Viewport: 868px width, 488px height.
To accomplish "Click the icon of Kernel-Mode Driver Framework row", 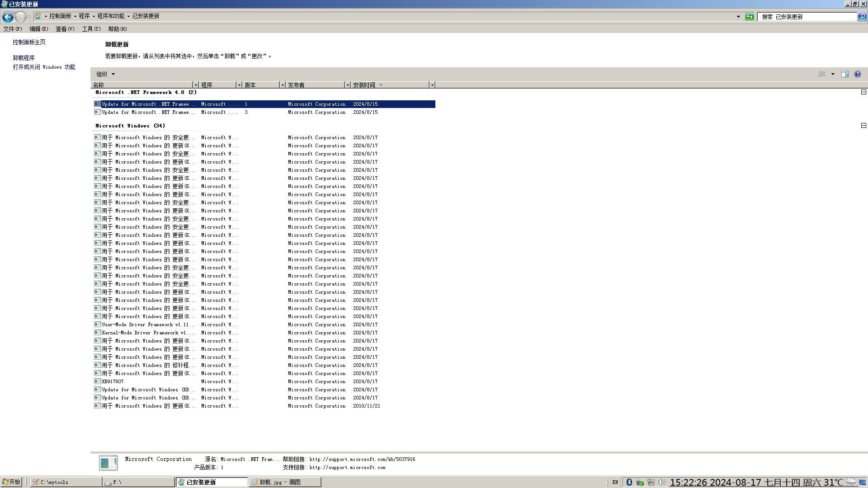I will (x=97, y=333).
